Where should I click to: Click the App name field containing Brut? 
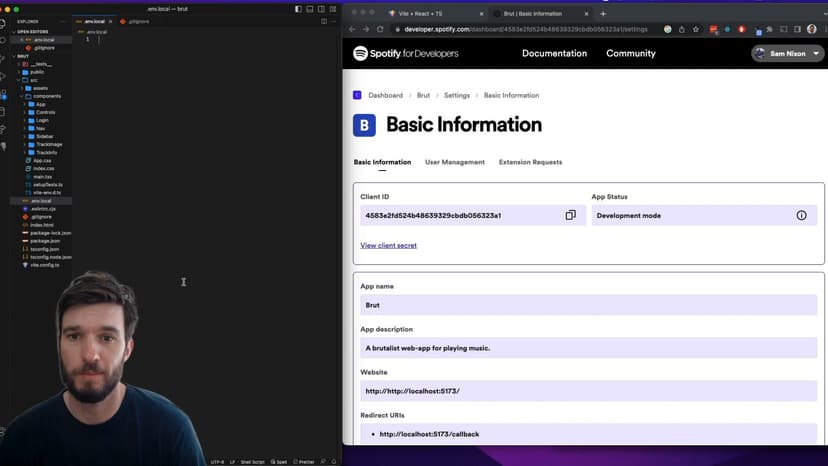(589, 305)
